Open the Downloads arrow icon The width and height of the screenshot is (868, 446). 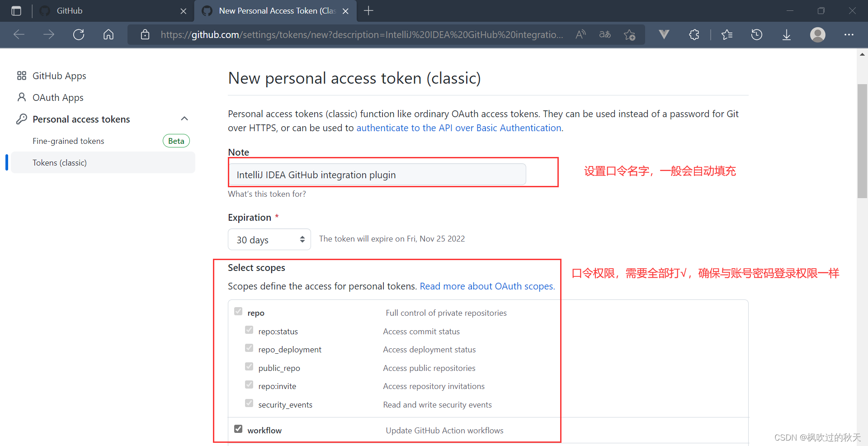click(787, 35)
